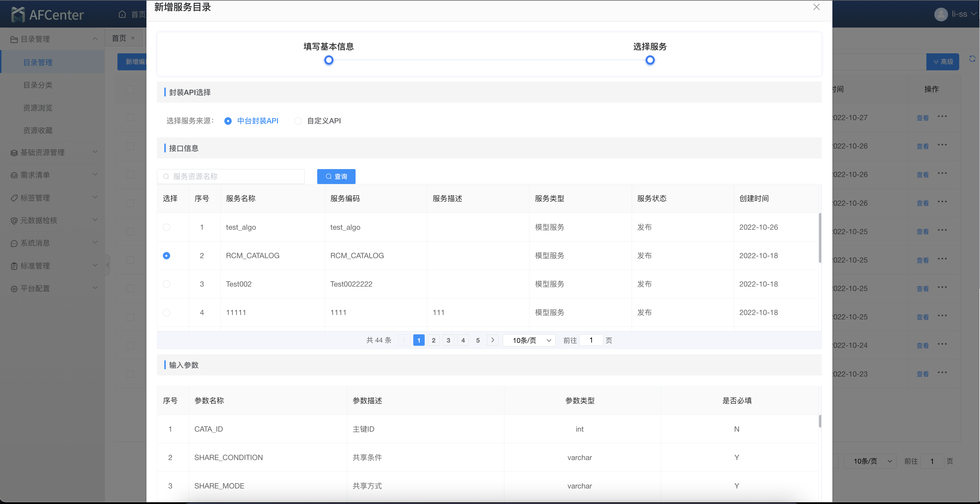Go to previous page in service table

coord(404,340)
